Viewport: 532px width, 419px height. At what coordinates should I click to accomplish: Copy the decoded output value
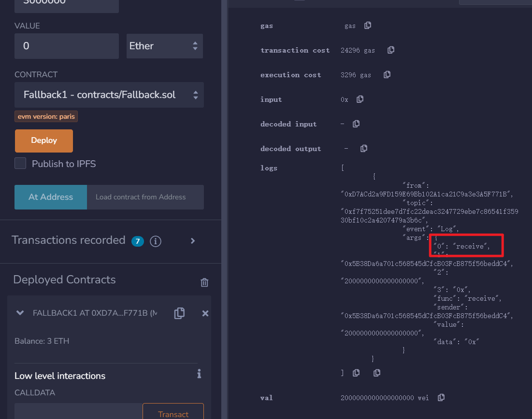[364, 149]
